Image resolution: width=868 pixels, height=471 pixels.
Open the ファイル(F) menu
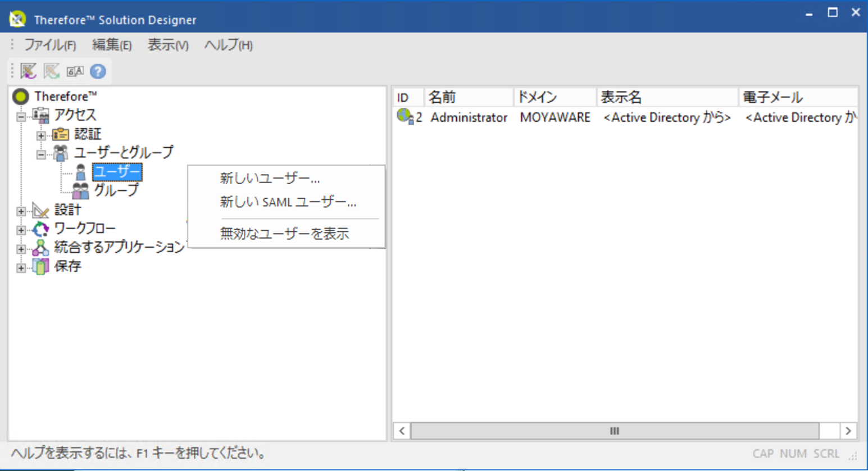coord(50,45)
